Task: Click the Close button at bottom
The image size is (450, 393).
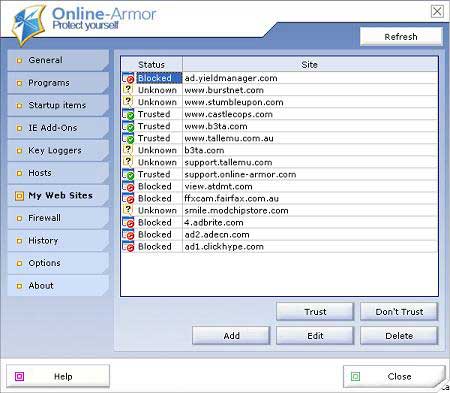Action: pyautogui.click(x=394, y=376)
